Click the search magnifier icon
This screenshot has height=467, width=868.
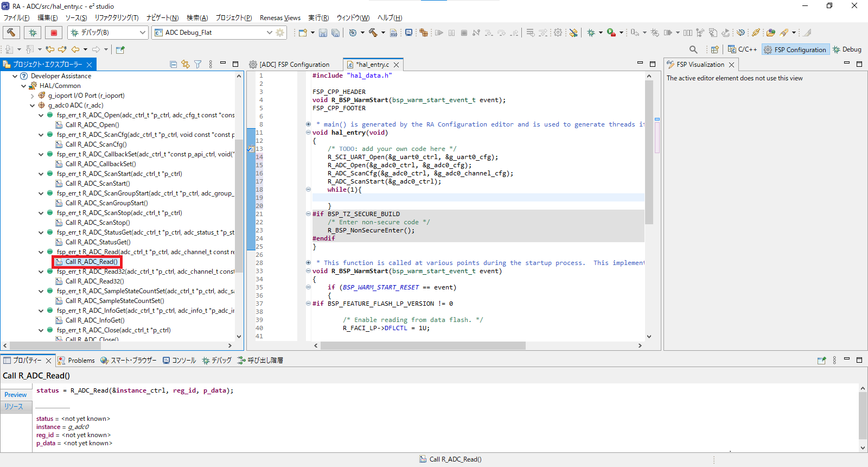coord(693,49)
